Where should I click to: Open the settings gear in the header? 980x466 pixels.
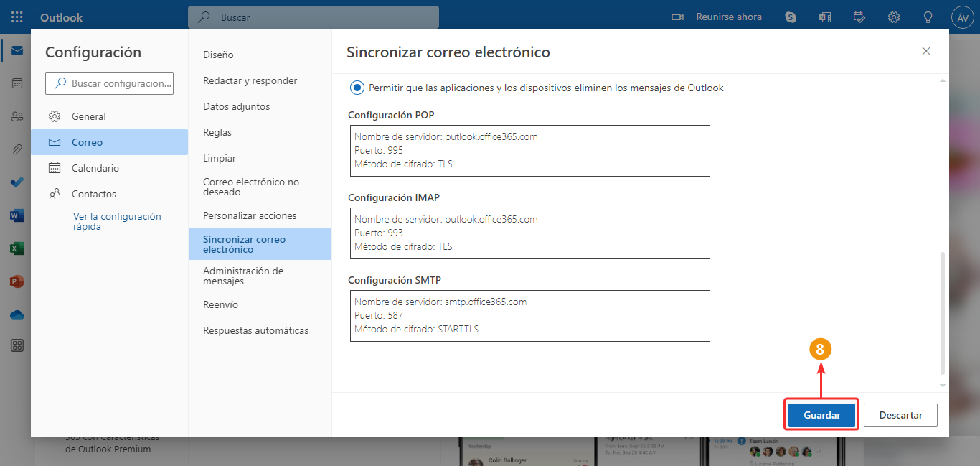(x=894, y=17)
